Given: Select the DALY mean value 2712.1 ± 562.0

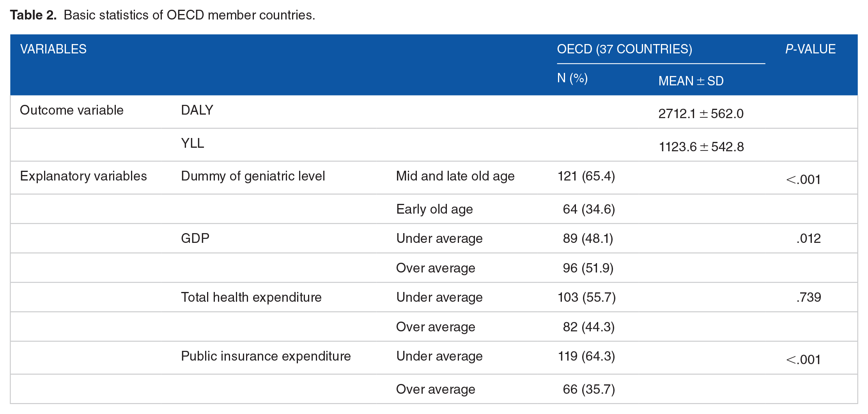Looking at the screenshot, I should (701, 114).
